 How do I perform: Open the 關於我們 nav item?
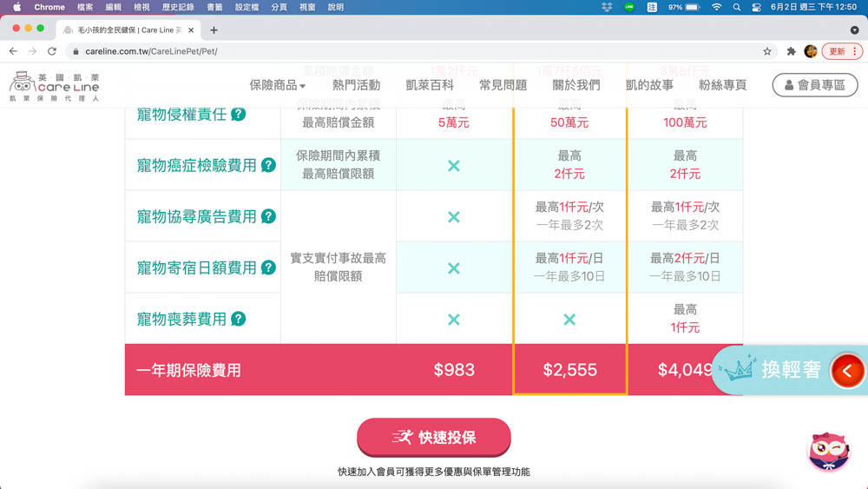pos(576,85)
